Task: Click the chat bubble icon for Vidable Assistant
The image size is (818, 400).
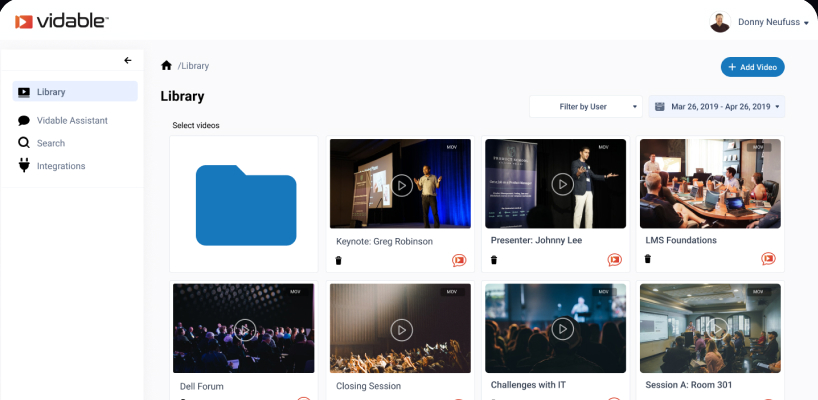Action: tap(23, 120)
